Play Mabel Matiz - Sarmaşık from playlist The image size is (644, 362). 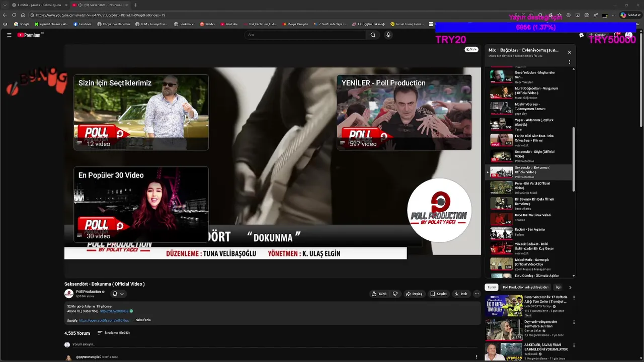[528, 264]
